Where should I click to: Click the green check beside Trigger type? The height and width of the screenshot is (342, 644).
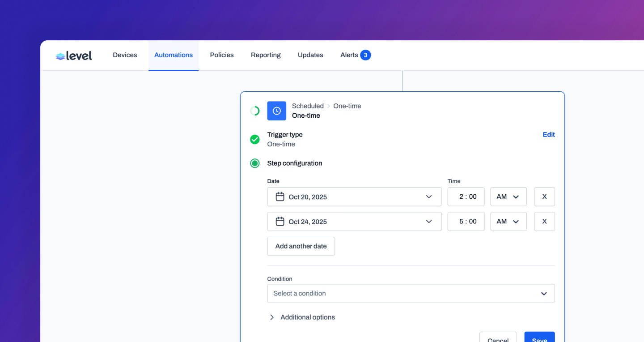(255, 140)
